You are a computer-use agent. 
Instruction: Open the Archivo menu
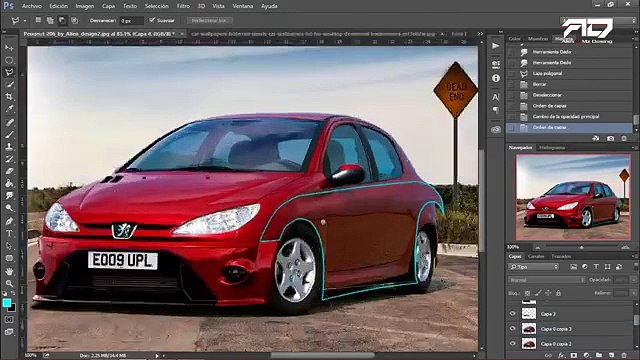pos(31,6)
